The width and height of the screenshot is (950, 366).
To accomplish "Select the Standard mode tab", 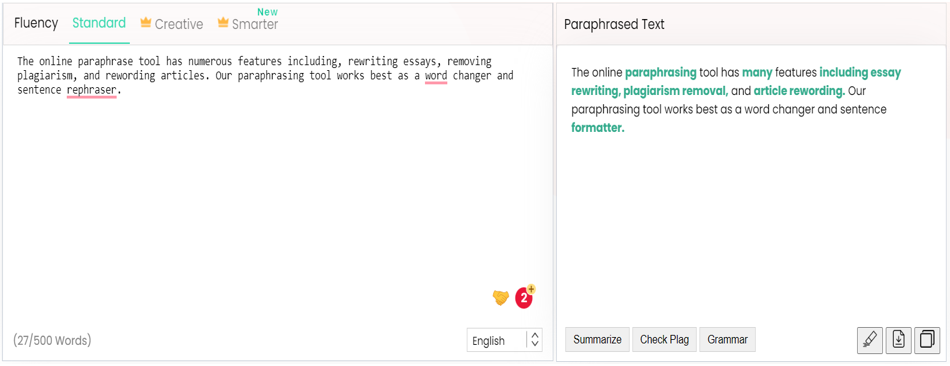I will (x=99, y=24).
